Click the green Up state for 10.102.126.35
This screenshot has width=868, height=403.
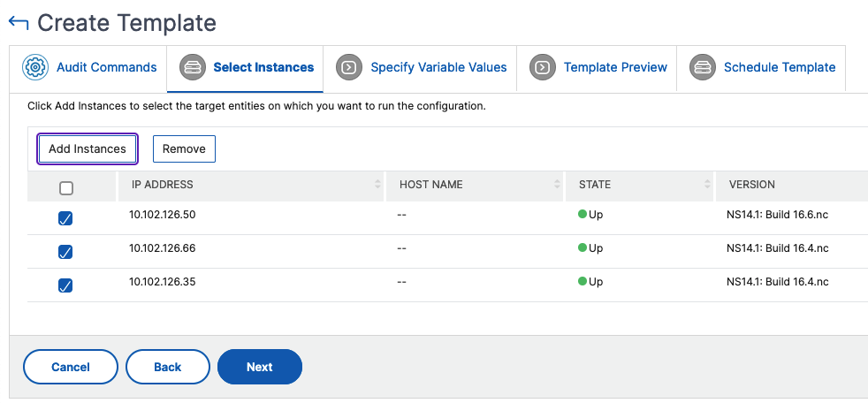click(x=590, y=282)
